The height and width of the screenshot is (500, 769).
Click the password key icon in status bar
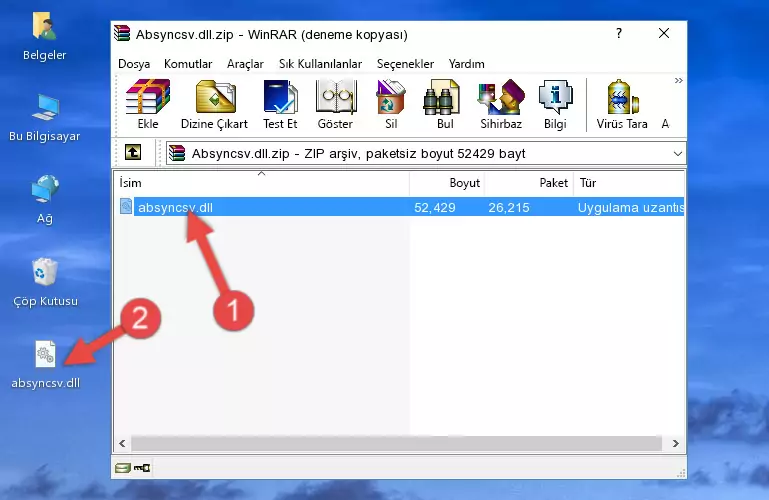click(x=142, y=468)
